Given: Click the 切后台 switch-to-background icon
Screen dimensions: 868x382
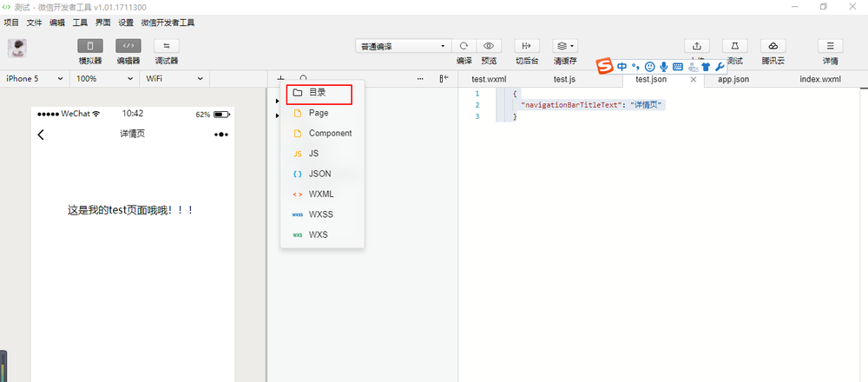Looking at the screenshot, I should [526, 46].
